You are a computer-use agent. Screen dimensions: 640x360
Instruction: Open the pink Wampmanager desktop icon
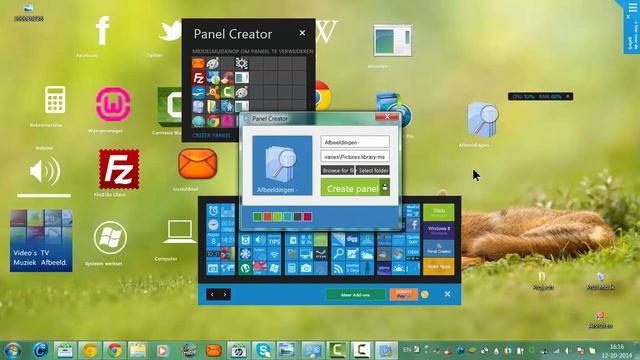[113, 104]
